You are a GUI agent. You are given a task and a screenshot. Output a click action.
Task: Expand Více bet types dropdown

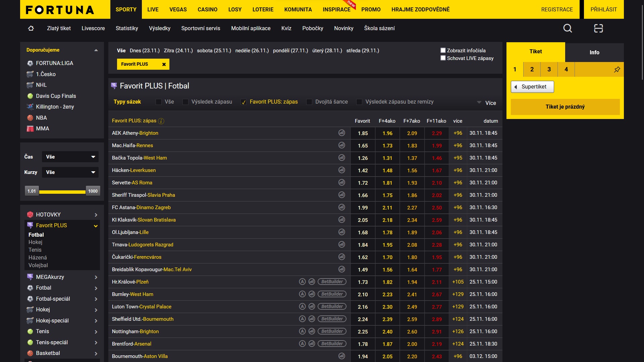486,103
